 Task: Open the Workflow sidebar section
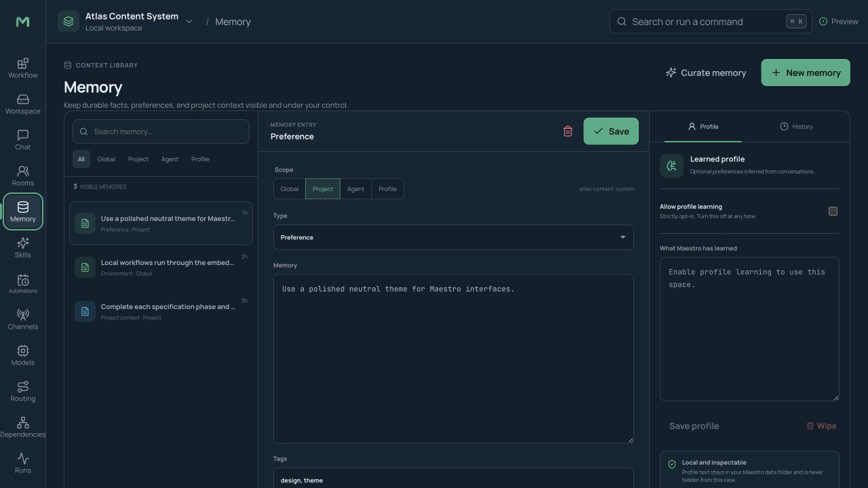22,68
